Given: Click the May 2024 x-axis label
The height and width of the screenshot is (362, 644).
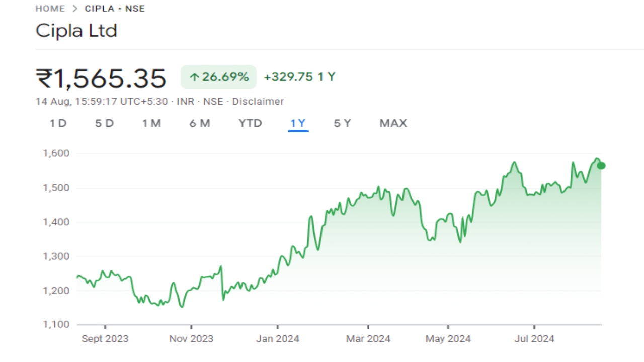Looking at the screenshot, I should tap(448, 339).
